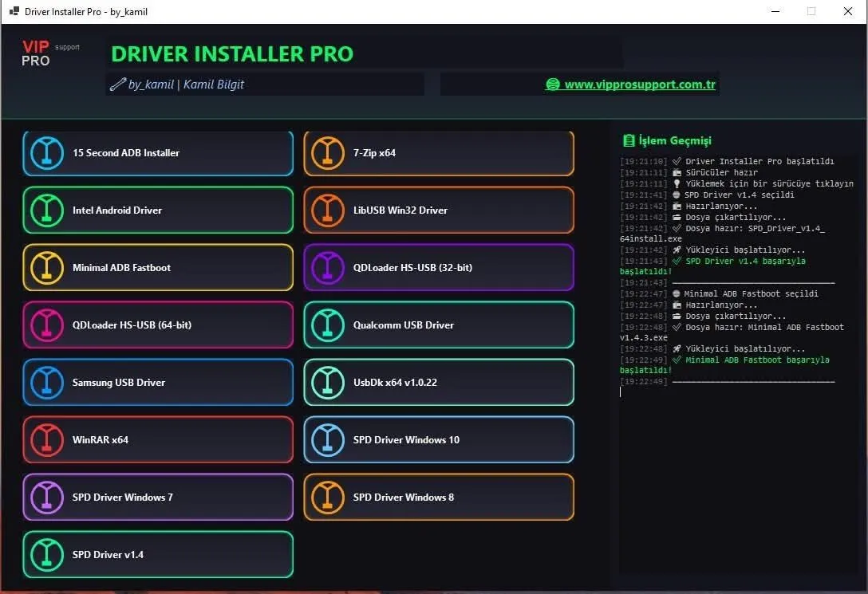Click the blue 15 Second ADB Installer icon
868x594 pixels.
click(47, 153)
